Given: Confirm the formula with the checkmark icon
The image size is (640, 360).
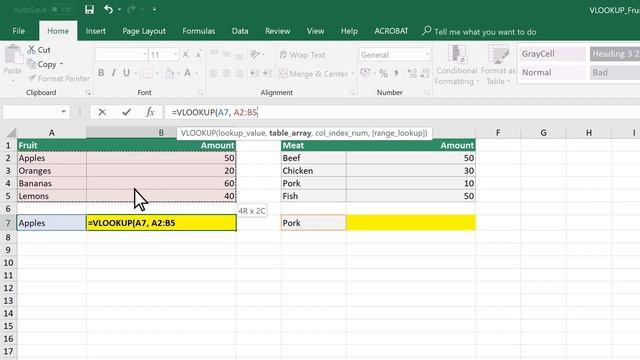Looking at the screenshot, I should click(127, 112).
